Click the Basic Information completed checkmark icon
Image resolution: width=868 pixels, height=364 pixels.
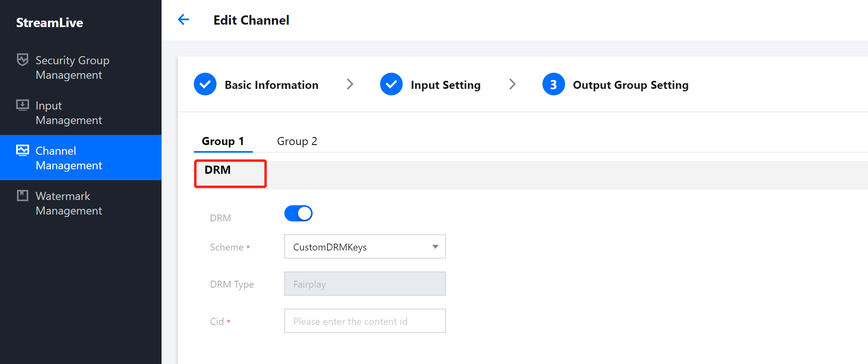[205, 84]
